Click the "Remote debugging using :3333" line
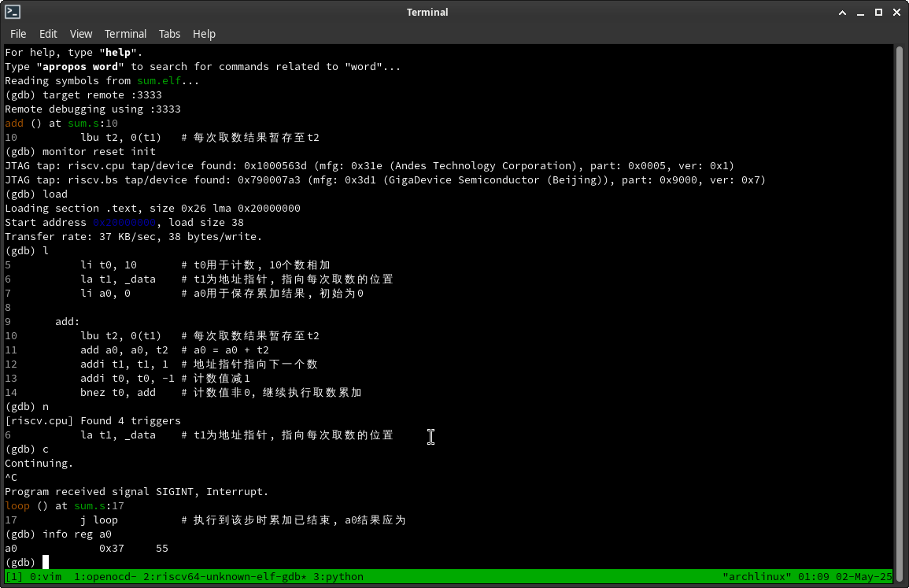 pyautogui.click(x=93, y=109)
